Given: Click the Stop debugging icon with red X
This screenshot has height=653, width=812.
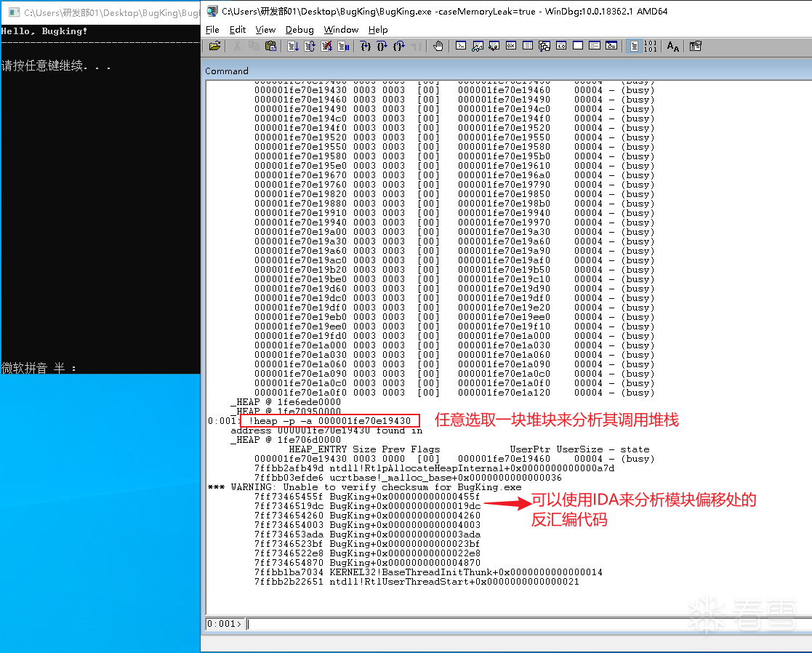Looking at the screenshot, I should coord(326,46).
